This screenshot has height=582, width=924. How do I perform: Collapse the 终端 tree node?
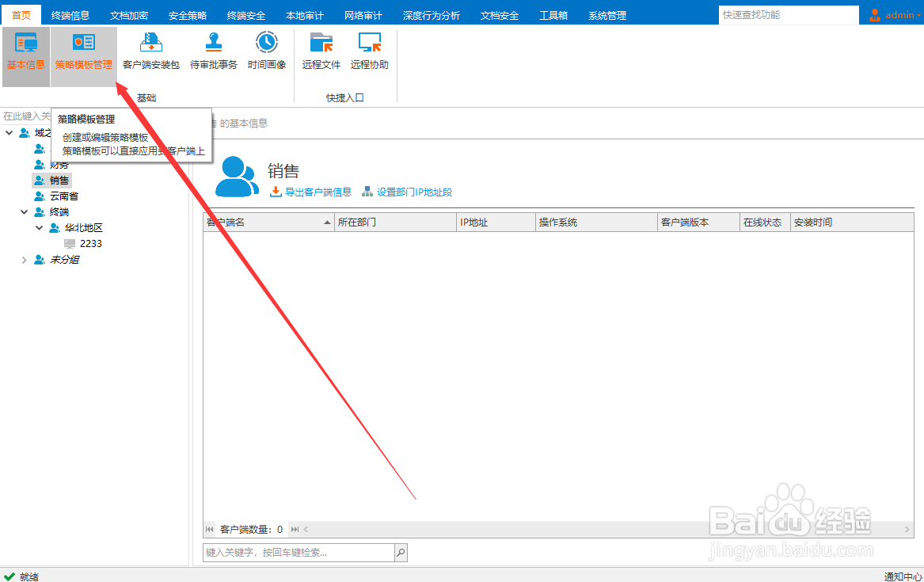25,211
